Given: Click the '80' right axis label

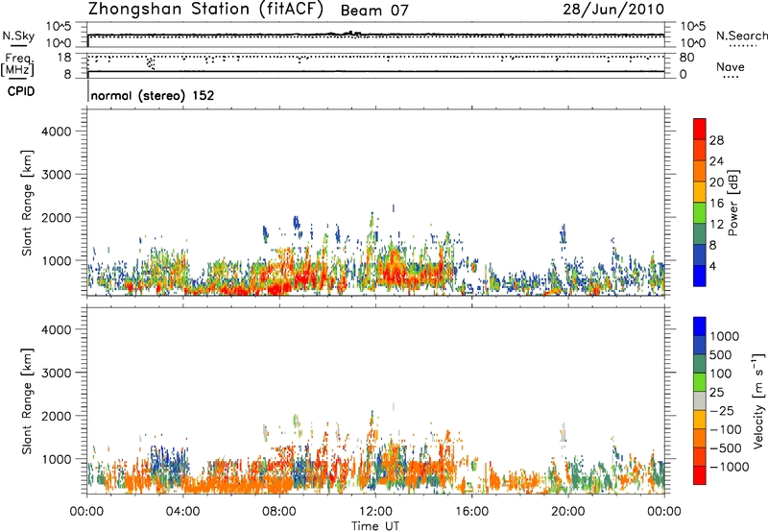Looking at the screenshot, I should tap(686, 58).
